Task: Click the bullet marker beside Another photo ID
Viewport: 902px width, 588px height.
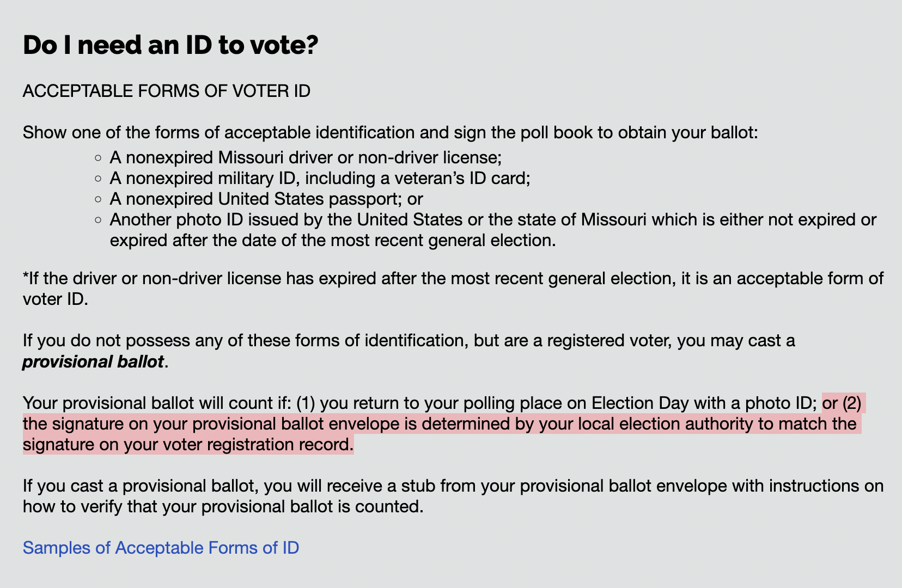Action: (98, 220)
